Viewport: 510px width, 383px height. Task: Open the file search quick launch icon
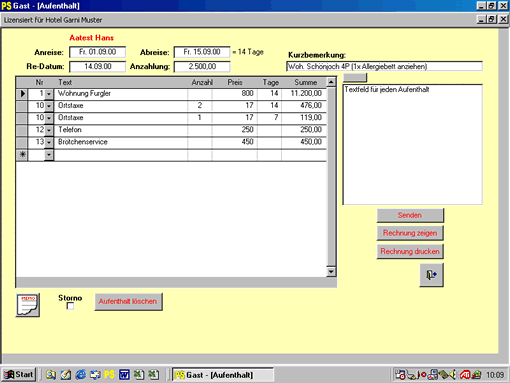click(x=51, y=375)
